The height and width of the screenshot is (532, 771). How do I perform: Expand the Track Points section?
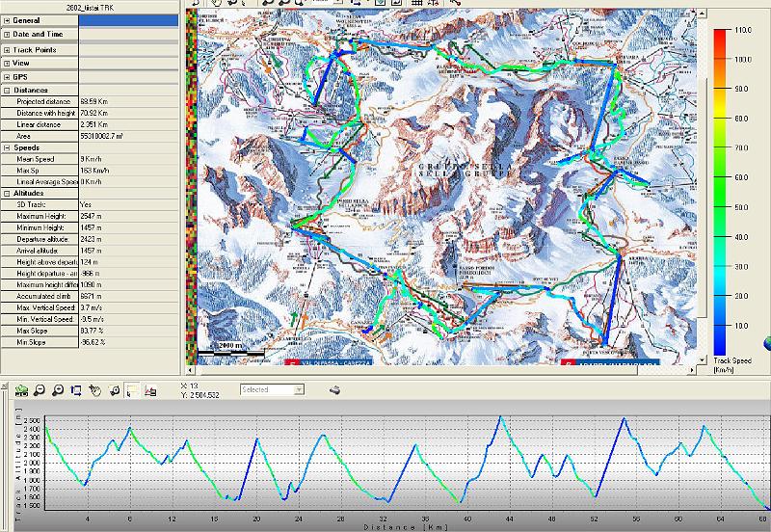pos(7,50)
